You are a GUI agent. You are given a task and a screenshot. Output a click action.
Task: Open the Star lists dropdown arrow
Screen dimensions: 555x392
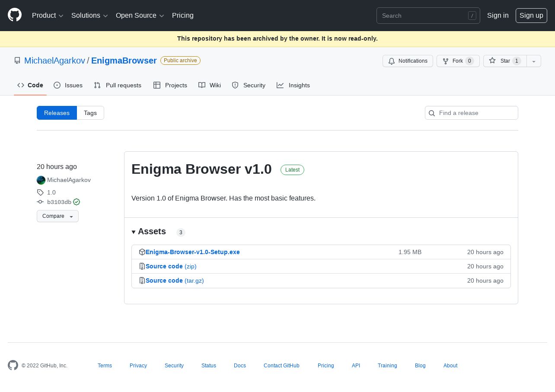pyautogui.click(x=534, y=61)
